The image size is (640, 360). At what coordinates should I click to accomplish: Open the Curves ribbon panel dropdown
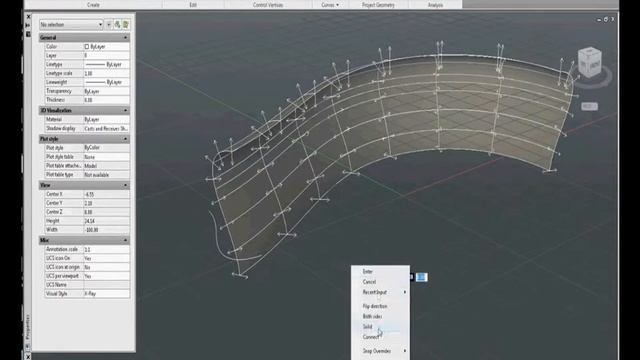(330, 5)
